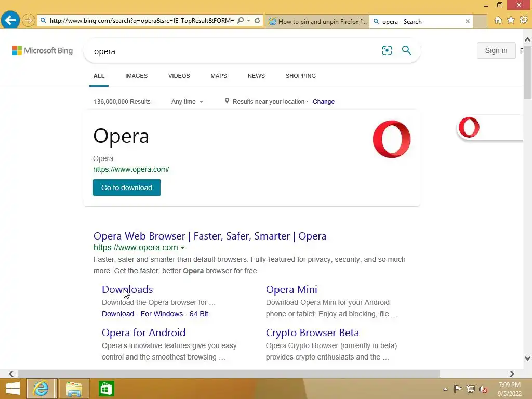Open Bing visual search camera icon

(x=387, y=50)
